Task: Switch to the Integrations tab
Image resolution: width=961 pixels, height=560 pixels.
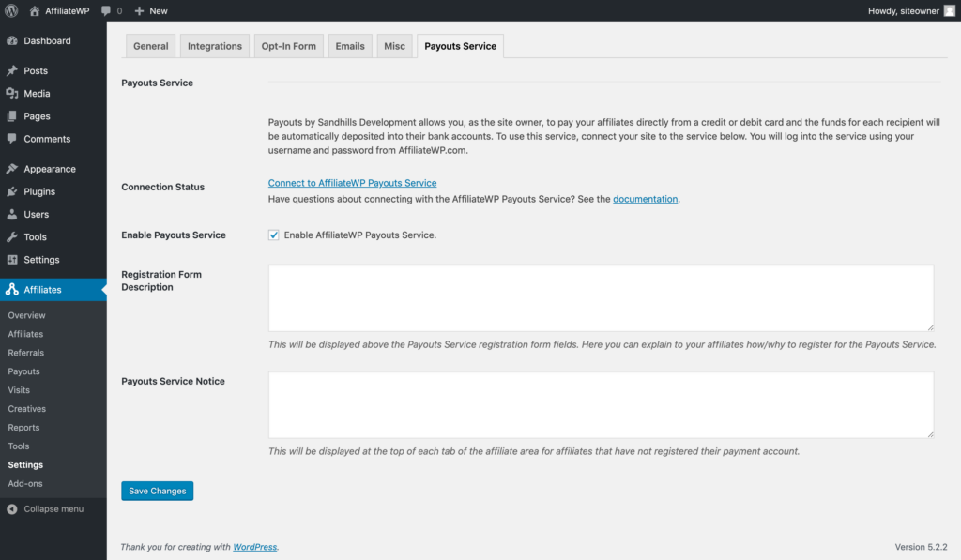Action: click(215, 46)
